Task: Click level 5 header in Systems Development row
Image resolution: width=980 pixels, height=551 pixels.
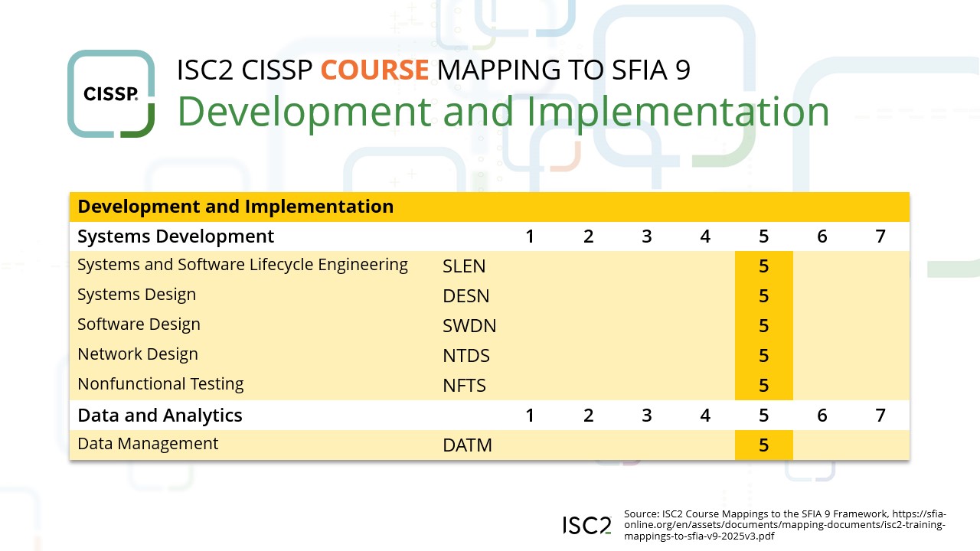Action: 763,236
